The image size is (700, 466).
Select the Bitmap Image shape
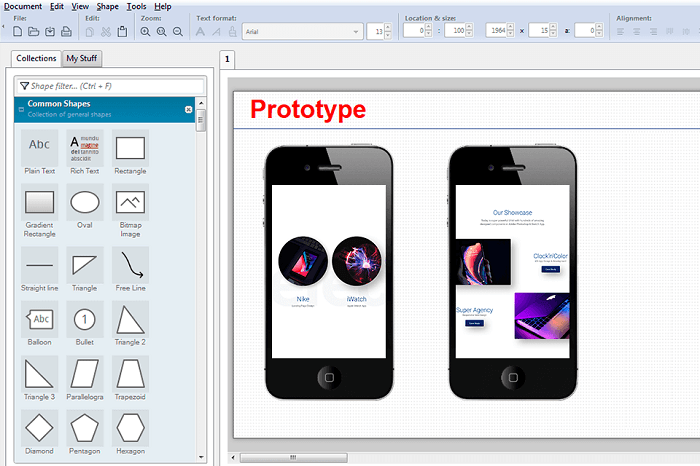[x=130, y=211]
